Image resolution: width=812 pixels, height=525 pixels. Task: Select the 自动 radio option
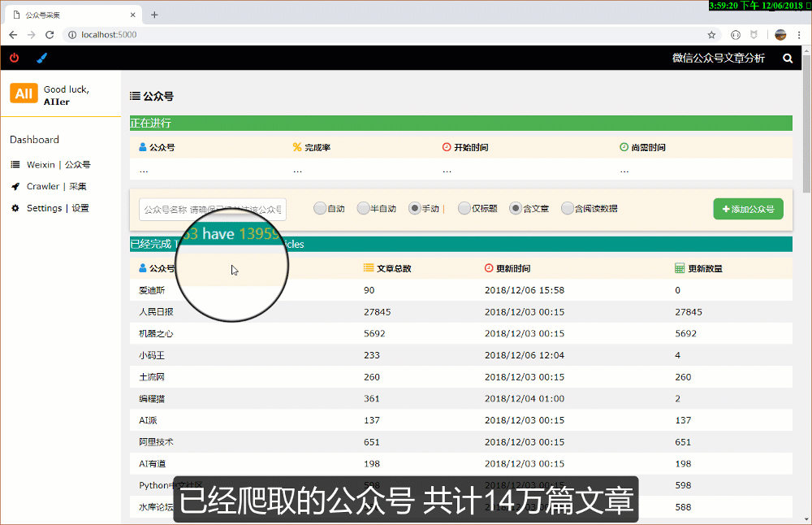coord(320,208)
